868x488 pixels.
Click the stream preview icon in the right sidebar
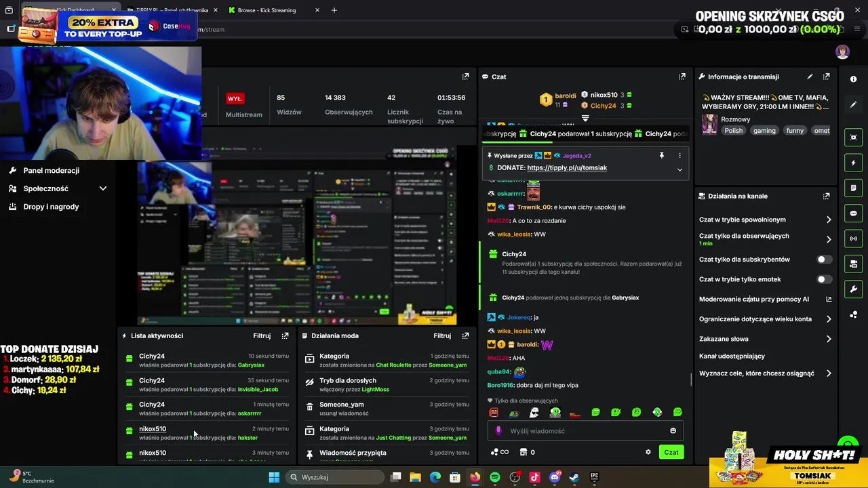[x=853, y=138]
